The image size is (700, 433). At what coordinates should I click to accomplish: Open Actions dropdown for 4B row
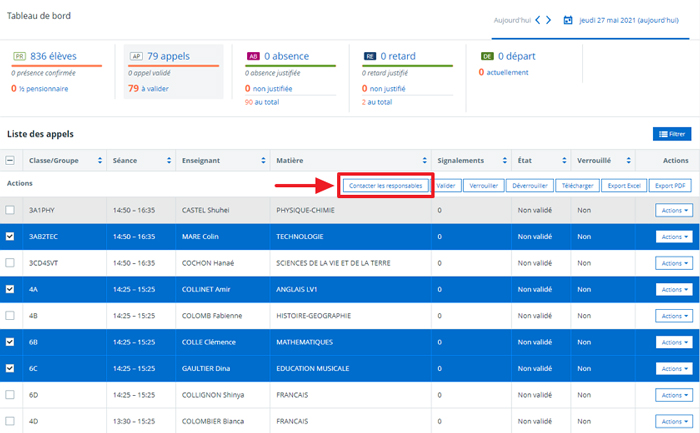click(673, 316)
